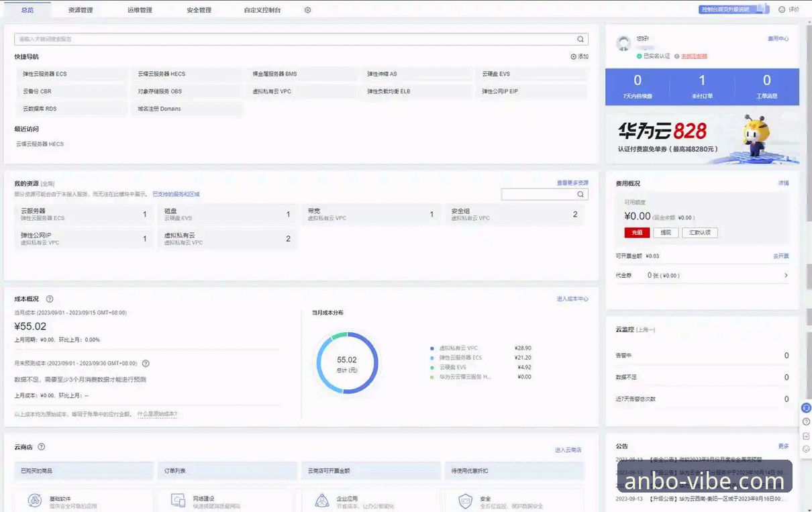Open the 安全管理 tab
The height and width of the screenshot is (512, 812).
click(x=199, y=10)
